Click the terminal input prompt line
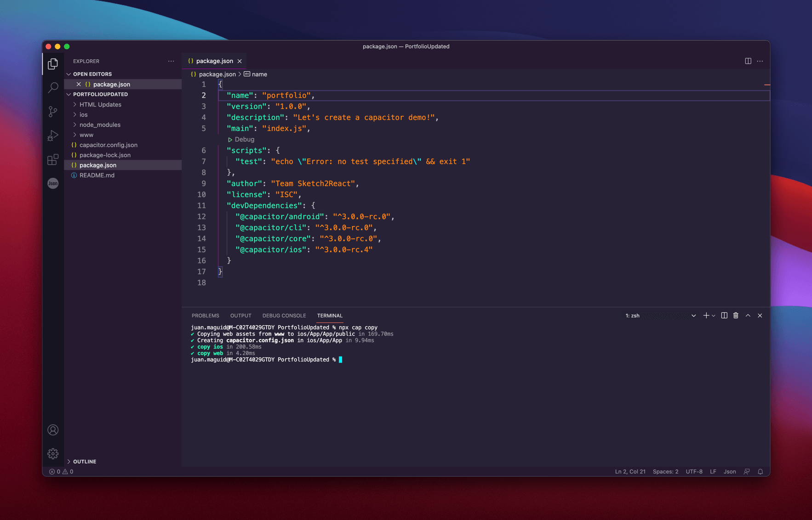 click(267, 360)
